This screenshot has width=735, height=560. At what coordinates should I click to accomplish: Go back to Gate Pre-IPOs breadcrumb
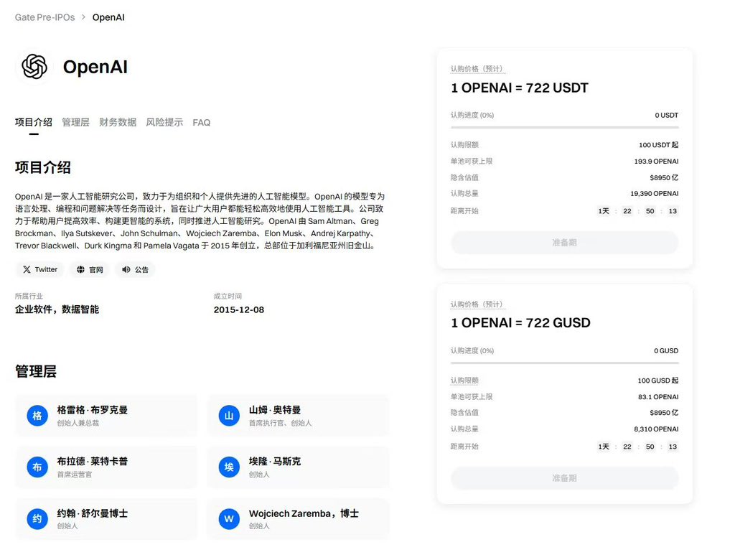pyautogui.click(x=45, y=17)
